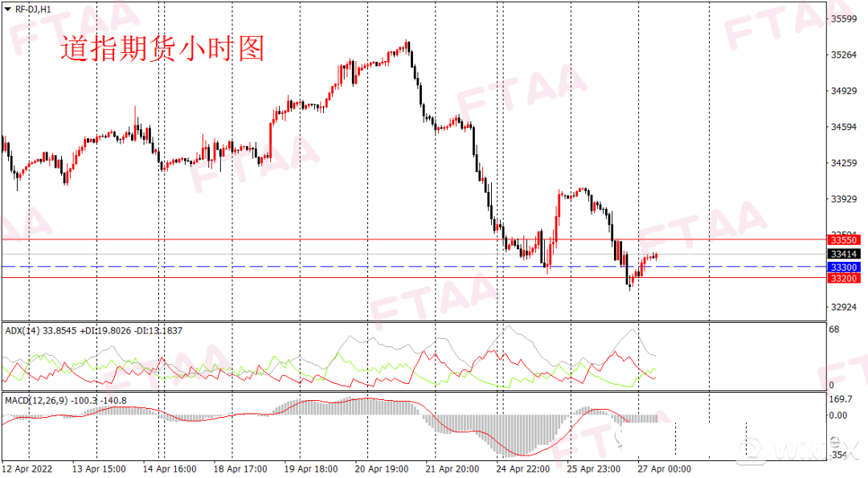Click the RF-DJ,H1 chart symbol label
The height and width of the screenshot is (478, 868).
click(x=34, y=8)
